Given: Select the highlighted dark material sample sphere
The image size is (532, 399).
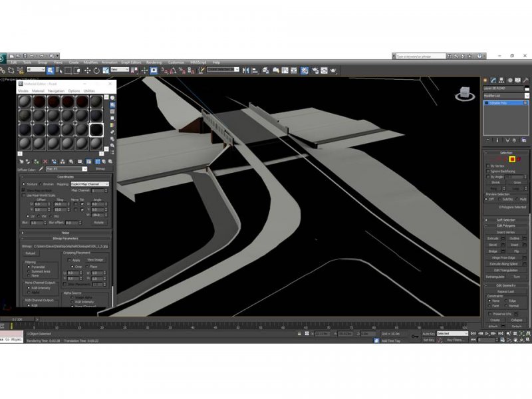Looking at the screenshot, I should (x=96, y=129).
